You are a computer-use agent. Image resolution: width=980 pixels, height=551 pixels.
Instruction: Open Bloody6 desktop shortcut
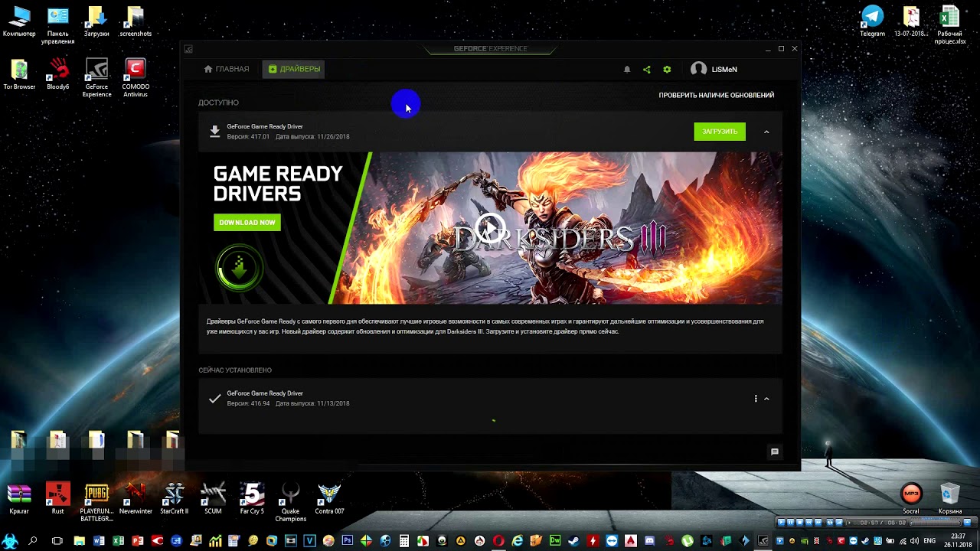[57, 74]
